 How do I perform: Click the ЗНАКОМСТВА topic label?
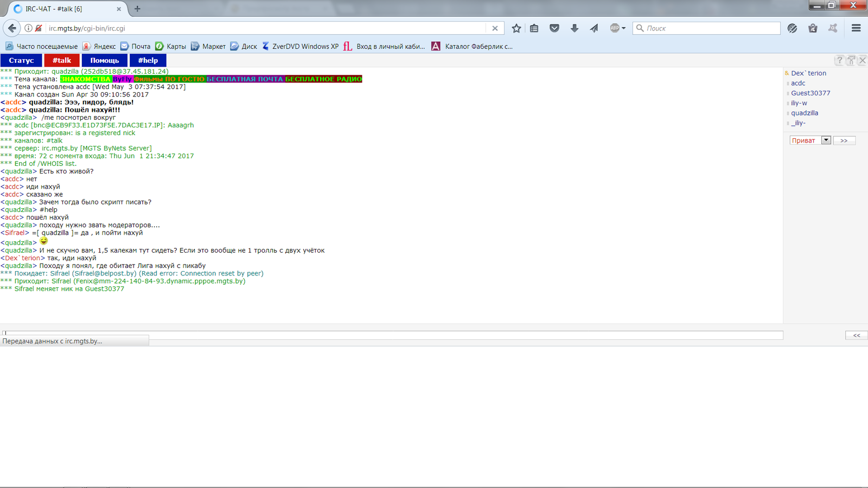pos(85,79)
